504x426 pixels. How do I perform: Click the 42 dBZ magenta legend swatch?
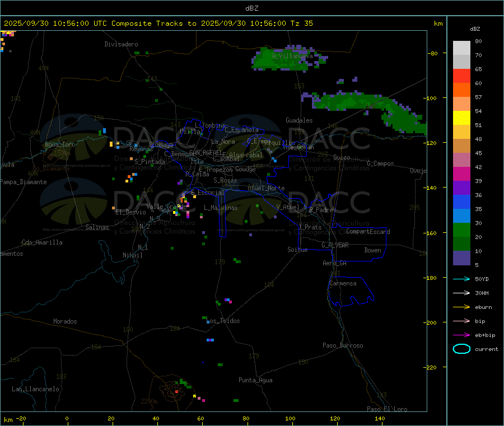(x=461, y=174)
